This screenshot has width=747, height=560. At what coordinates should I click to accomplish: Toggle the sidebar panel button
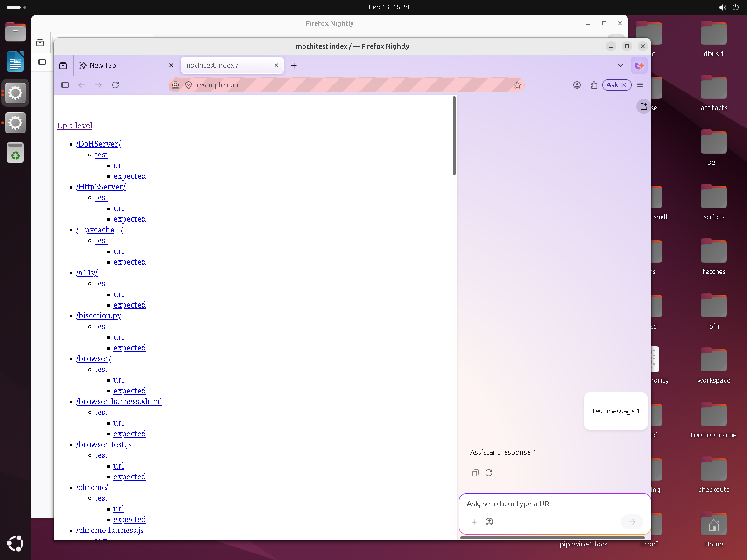tap(65, 85)
